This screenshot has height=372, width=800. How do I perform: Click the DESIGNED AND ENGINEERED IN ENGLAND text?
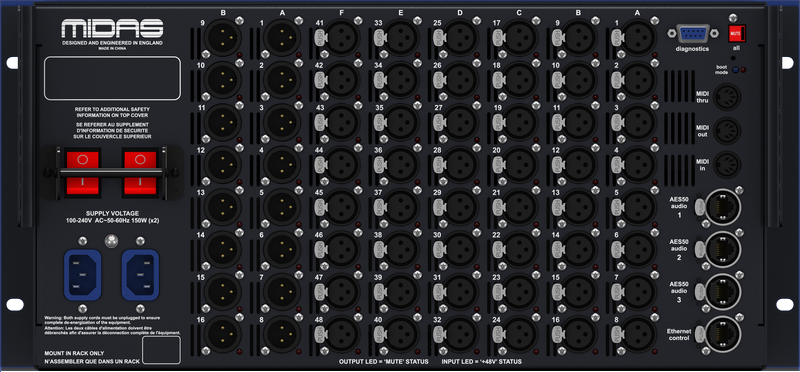[x=112, y=43]
